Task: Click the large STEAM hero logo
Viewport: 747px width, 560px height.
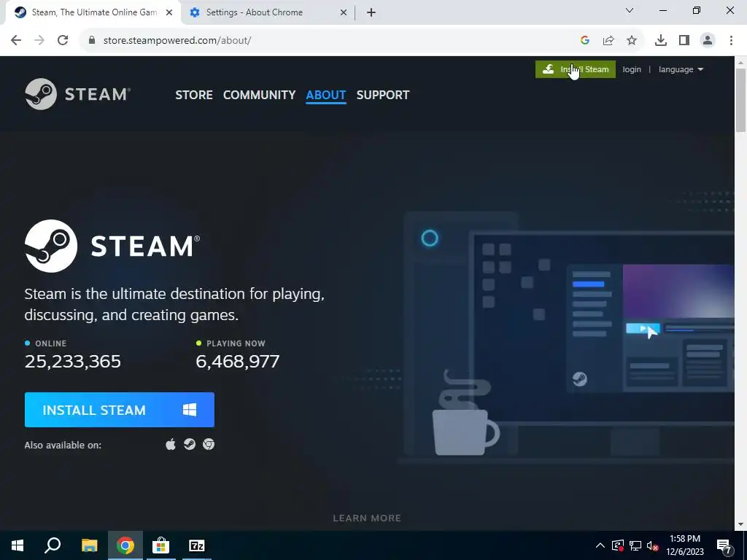Action: point(112,246)
